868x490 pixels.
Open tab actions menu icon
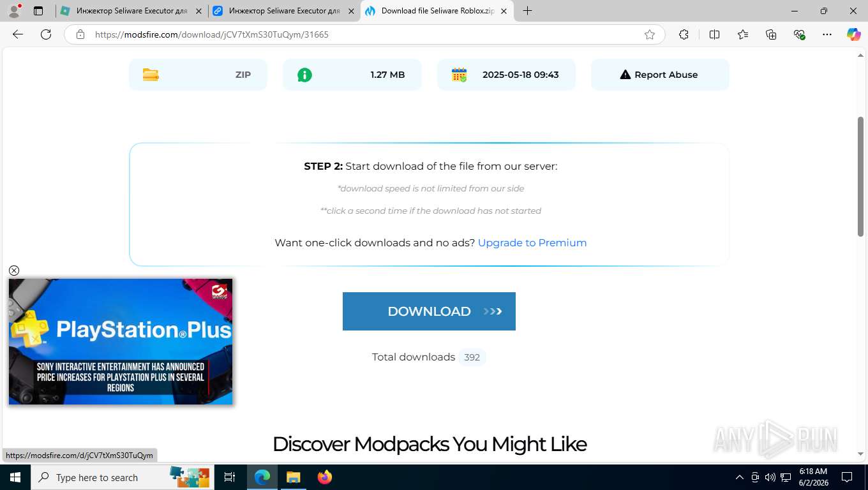click(38, 11)
